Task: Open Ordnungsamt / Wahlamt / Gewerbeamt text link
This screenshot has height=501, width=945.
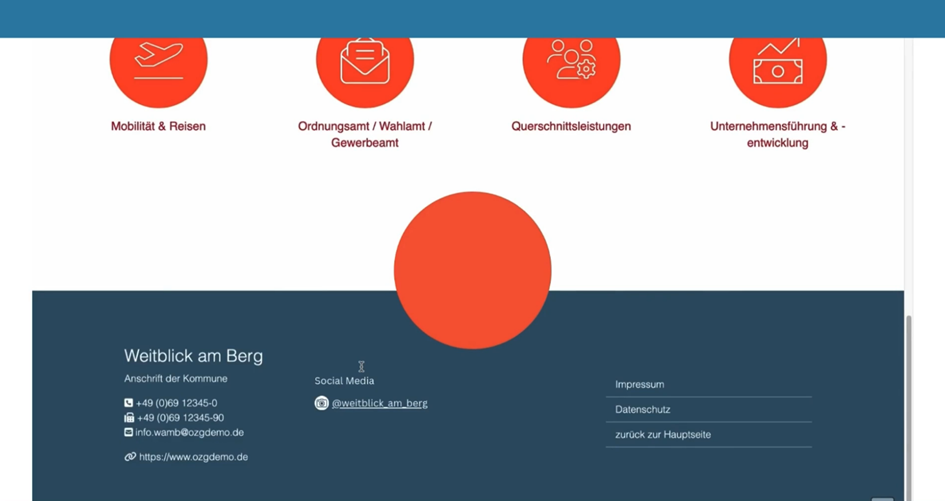Action: pyautogui.click(x=365, y=134)
